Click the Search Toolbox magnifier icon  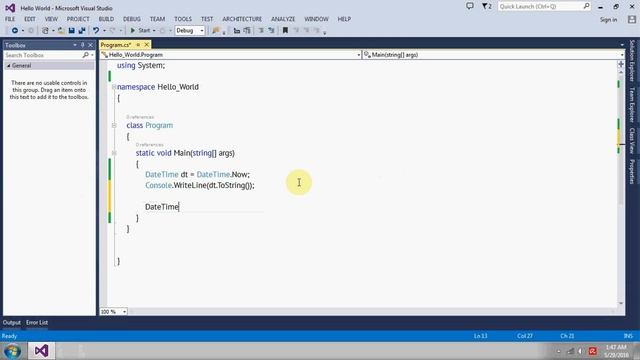pyautogui.click(x=86, y=55)
